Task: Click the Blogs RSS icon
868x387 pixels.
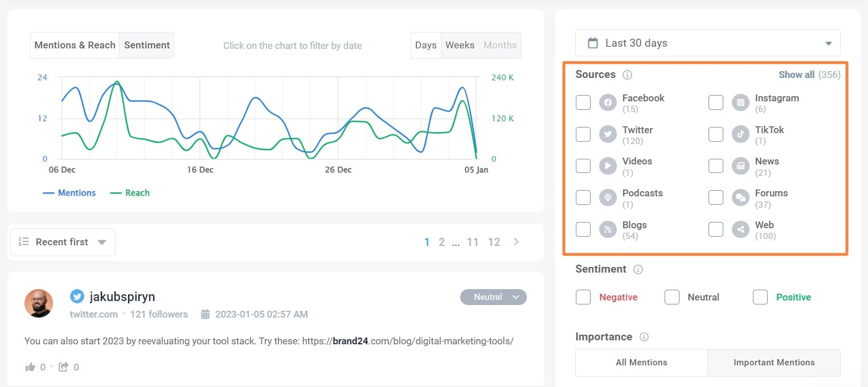Action: pyautogui.click(x=608, y=229)
